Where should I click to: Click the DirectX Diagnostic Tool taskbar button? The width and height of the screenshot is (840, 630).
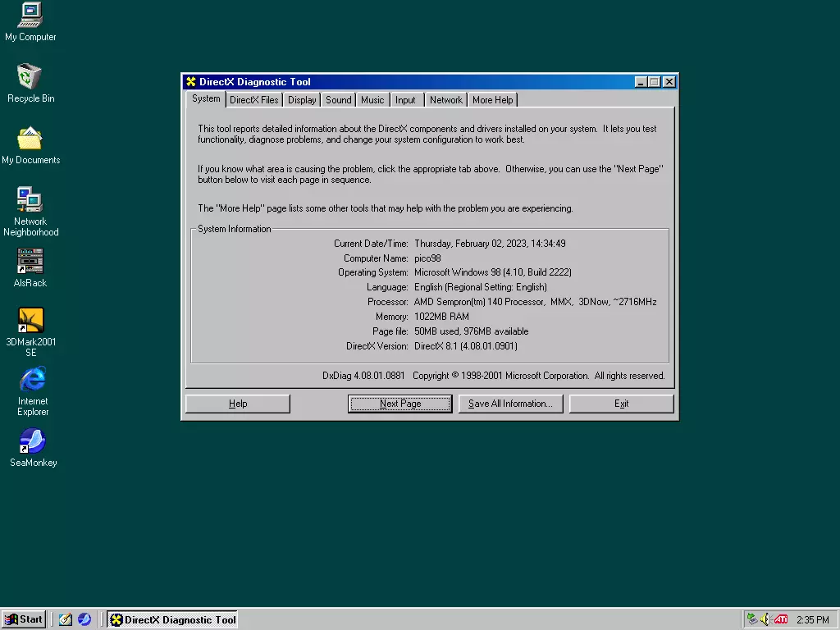coord(172,620)
